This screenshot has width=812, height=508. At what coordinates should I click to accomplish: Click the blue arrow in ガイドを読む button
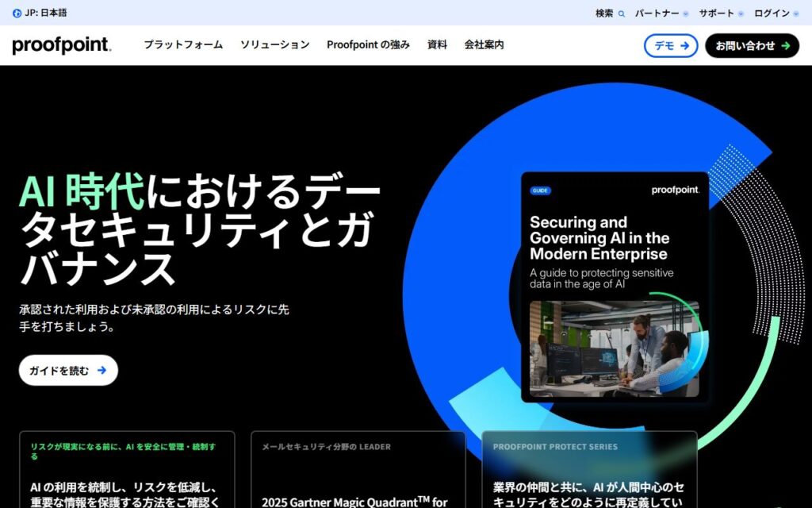(102, 370)
